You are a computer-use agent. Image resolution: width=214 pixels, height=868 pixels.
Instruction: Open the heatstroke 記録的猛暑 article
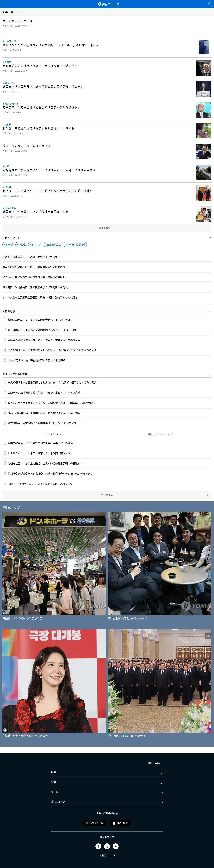click(x=49, y=170)
